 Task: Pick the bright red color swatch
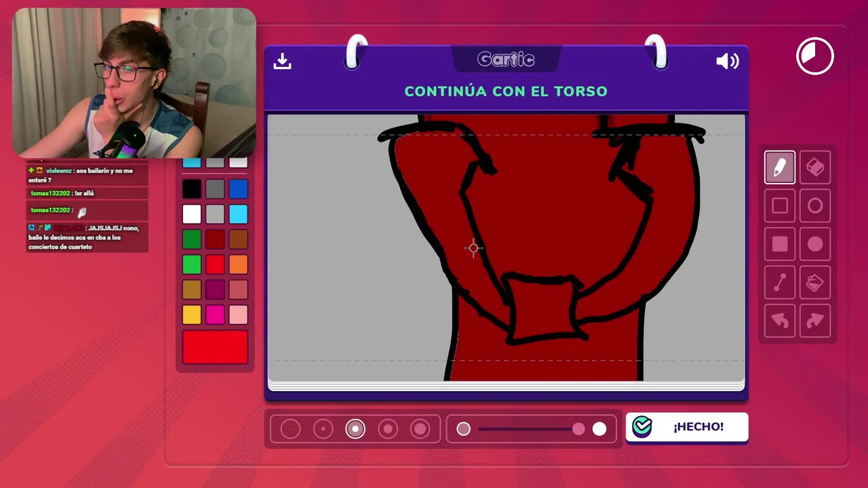pyautogui.click(x=215, y=264)
